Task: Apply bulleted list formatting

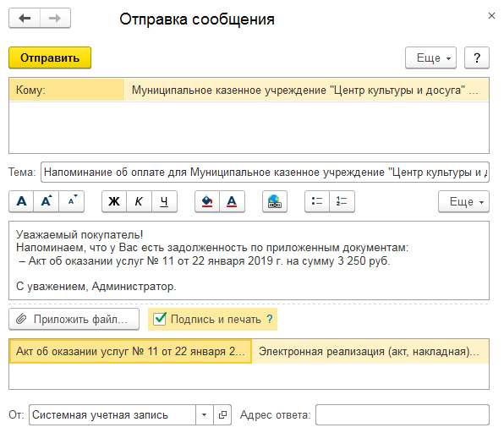Action: point(317,201)
